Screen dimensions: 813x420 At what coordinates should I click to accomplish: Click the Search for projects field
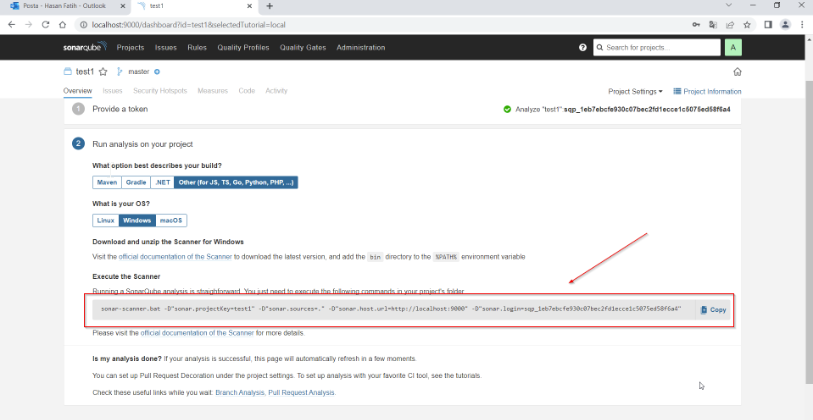pos(655,47)
